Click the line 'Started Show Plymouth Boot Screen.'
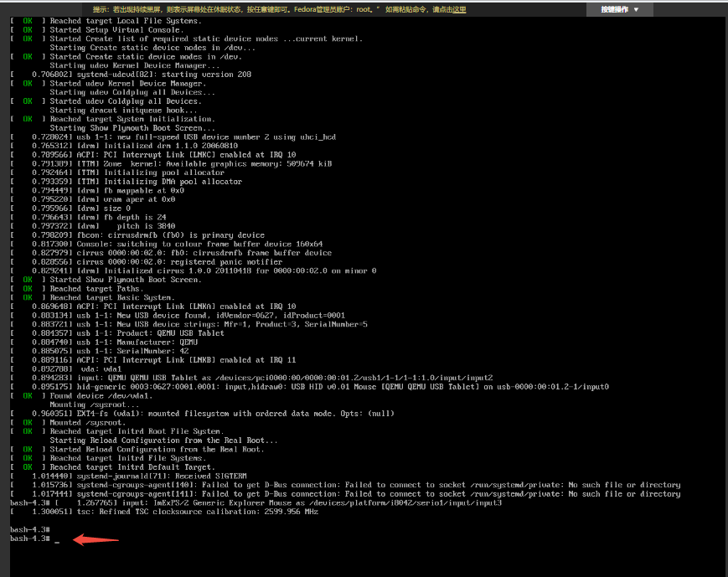The height and width of the screenshot is (577, 728). [x=106, y=280]
